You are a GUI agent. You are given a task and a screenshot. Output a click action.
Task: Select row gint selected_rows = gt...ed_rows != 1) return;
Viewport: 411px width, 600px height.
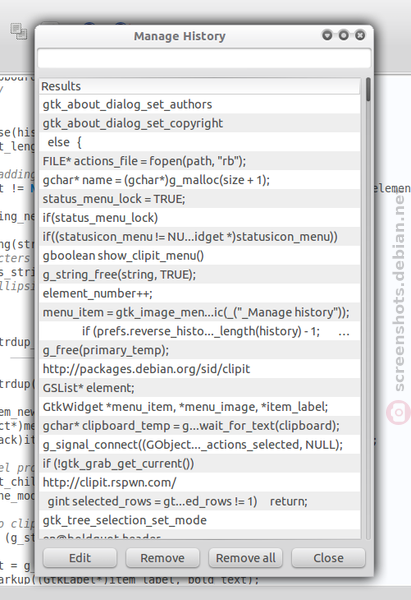click(200, 501)
